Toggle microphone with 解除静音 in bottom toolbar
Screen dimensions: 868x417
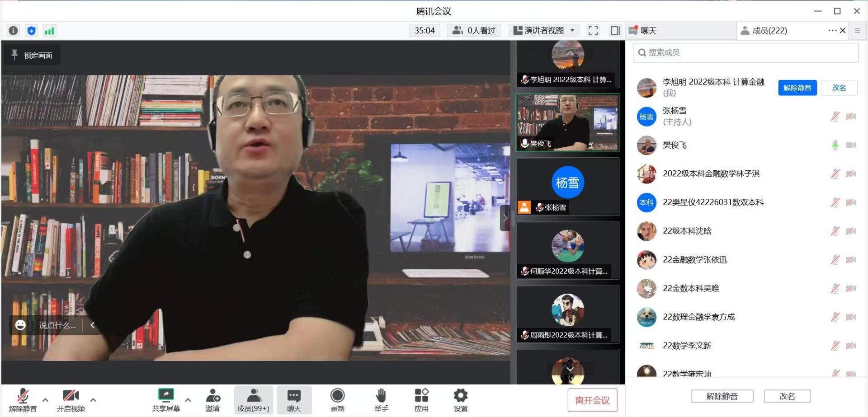pyautogui.click(x=23, y=400)
